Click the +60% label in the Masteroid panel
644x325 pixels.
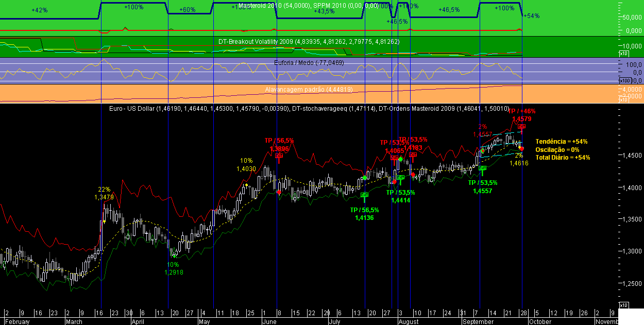188,10
